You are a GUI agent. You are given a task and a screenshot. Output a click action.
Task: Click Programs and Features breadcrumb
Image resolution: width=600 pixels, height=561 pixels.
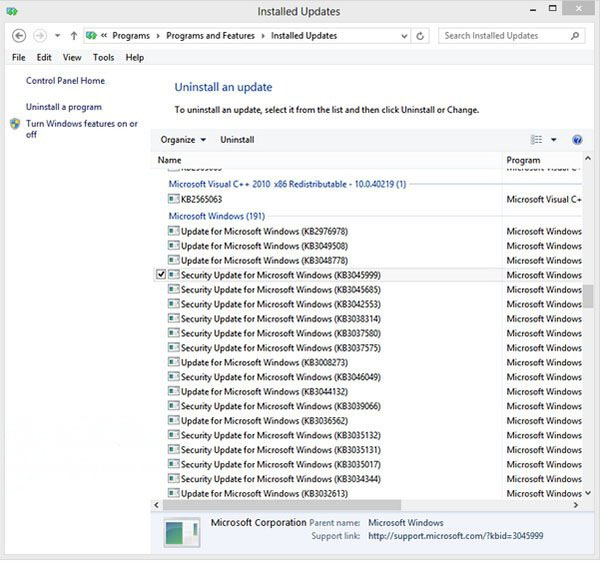(210, 36)
